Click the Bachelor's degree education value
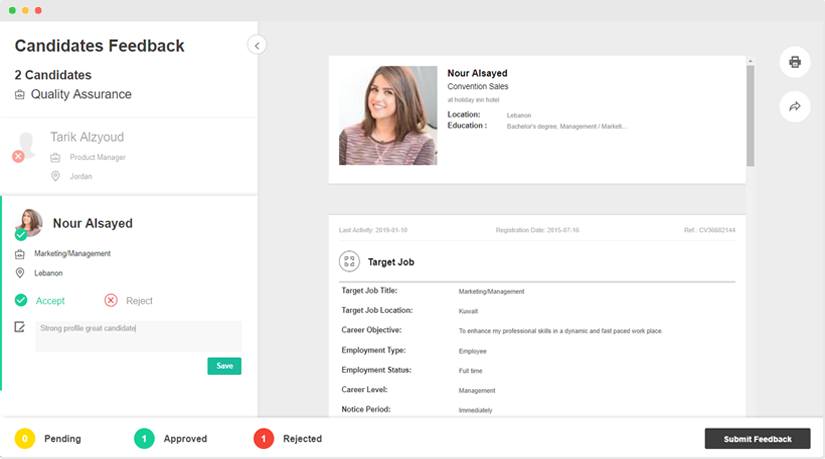This screenshot has height=459, width=825. pos(567,126)
